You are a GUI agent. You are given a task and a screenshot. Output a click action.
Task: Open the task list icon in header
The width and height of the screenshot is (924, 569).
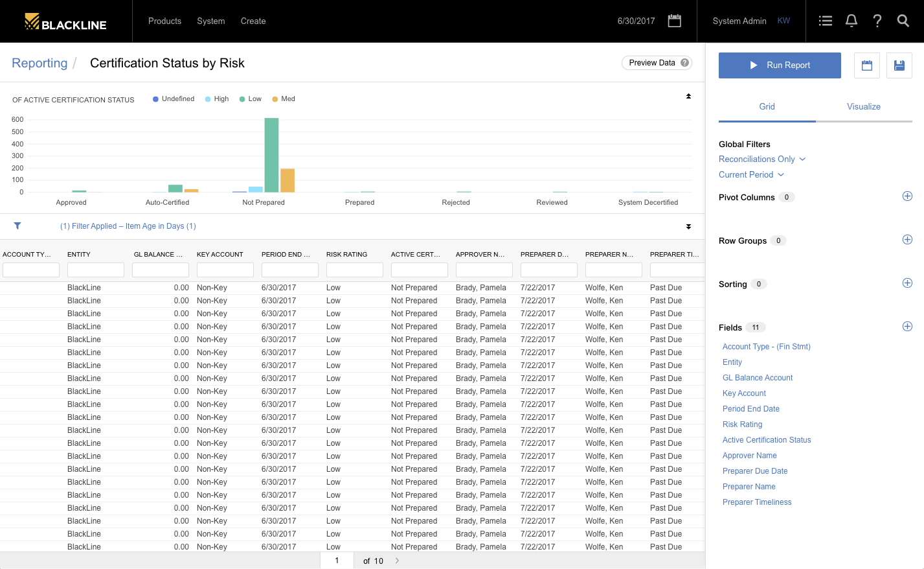826,21
